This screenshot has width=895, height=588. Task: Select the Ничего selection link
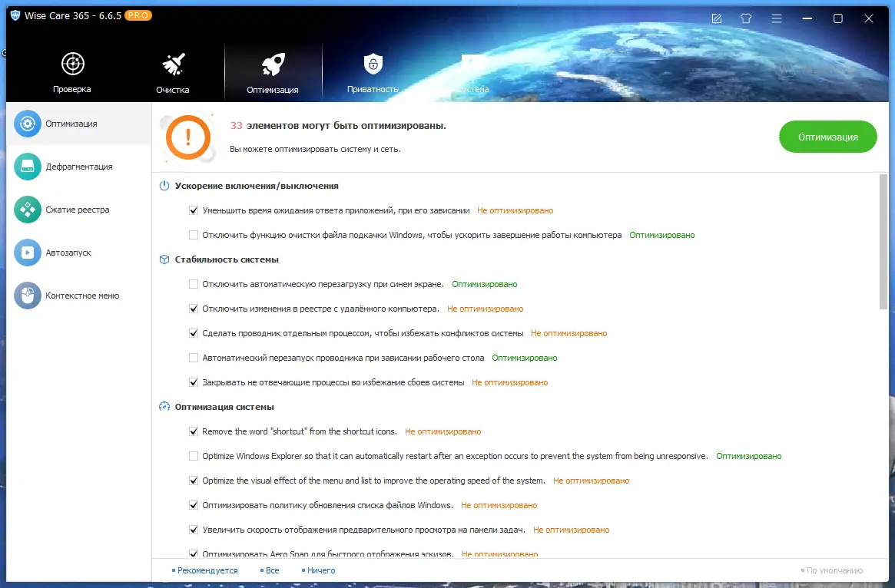click(318, 570)
